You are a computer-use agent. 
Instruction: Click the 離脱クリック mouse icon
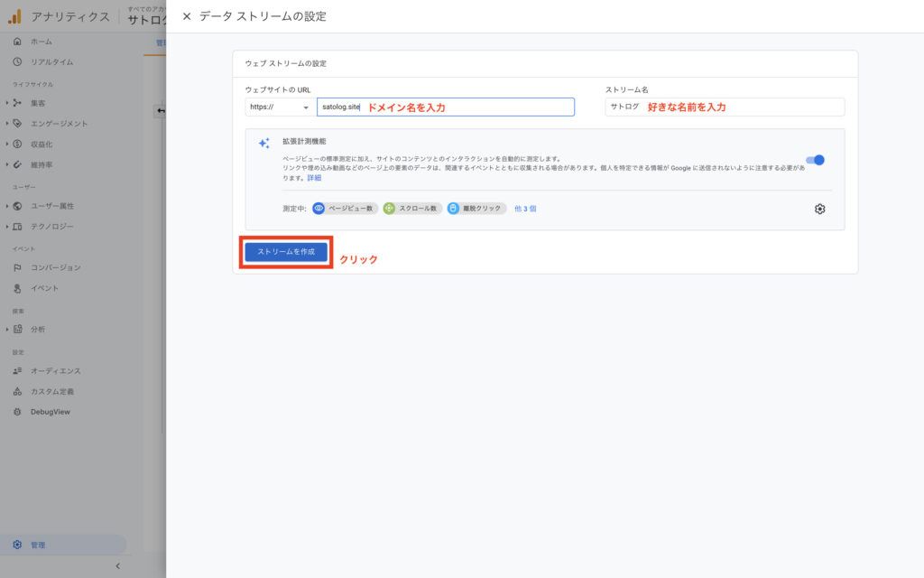[x=453, y=209]
